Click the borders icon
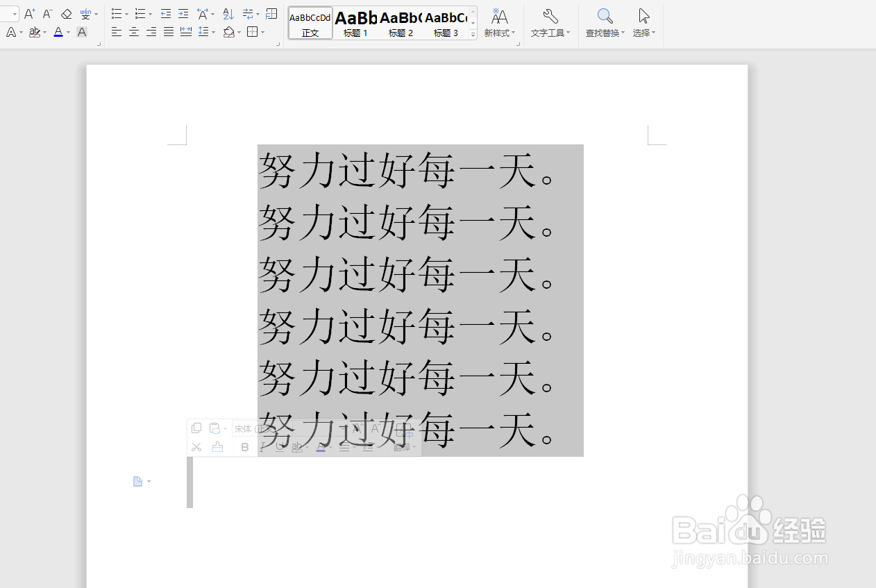The image size is (876, 588). coord(253,32)
